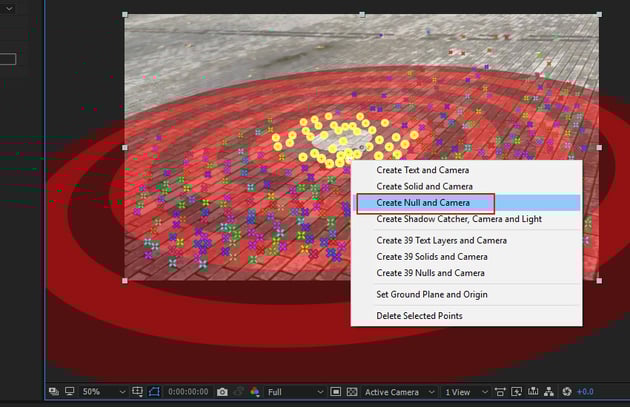
Task: Click the Reset Exposure icon
Action: coord(567,392)
